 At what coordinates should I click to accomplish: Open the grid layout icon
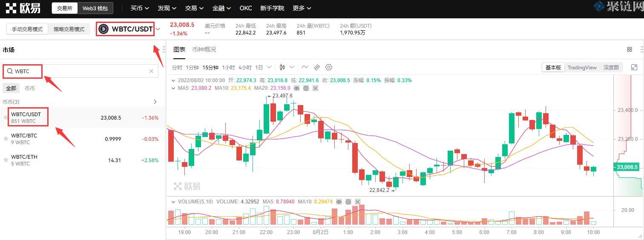[x=630, y=49]
